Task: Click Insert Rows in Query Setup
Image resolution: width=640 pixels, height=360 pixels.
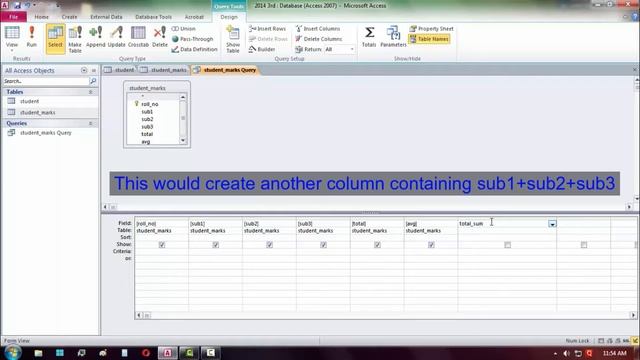Action: pyautogui.click(x=267, y=29)
